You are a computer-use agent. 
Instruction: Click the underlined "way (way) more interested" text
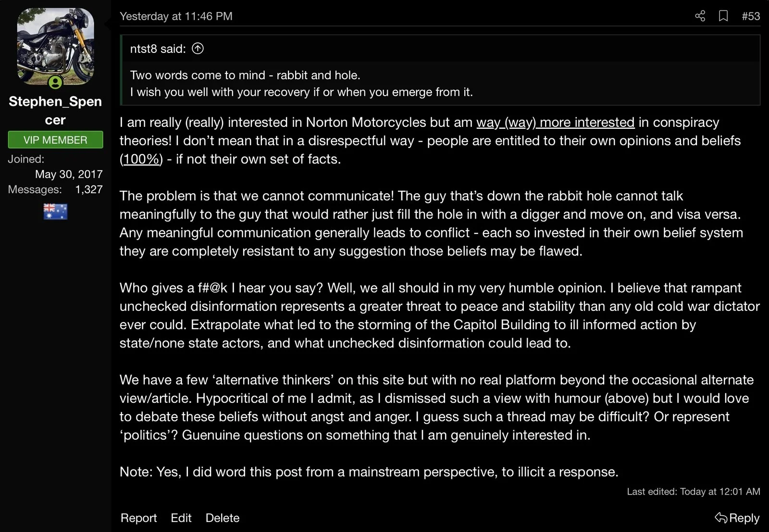pos(555,122)
